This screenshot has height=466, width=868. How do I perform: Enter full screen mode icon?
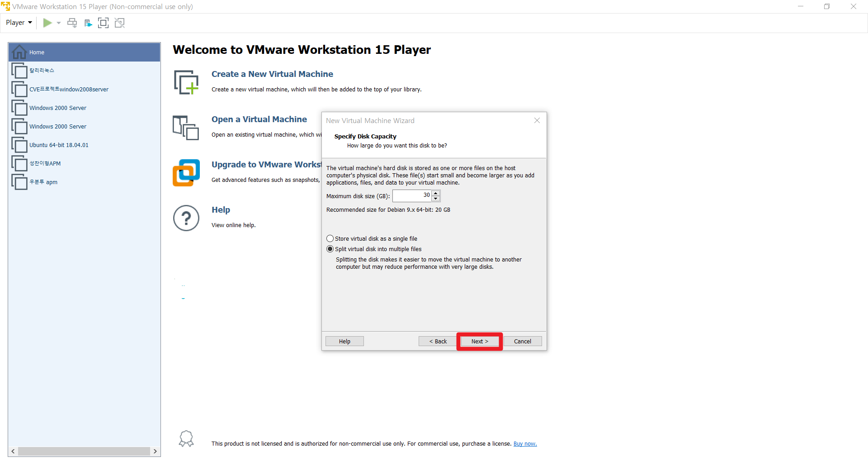103,23
